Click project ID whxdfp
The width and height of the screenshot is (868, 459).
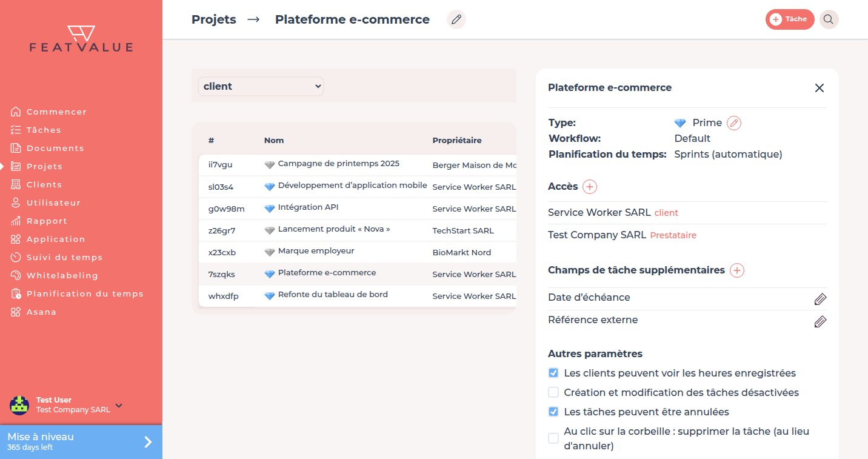click(224, 296)
